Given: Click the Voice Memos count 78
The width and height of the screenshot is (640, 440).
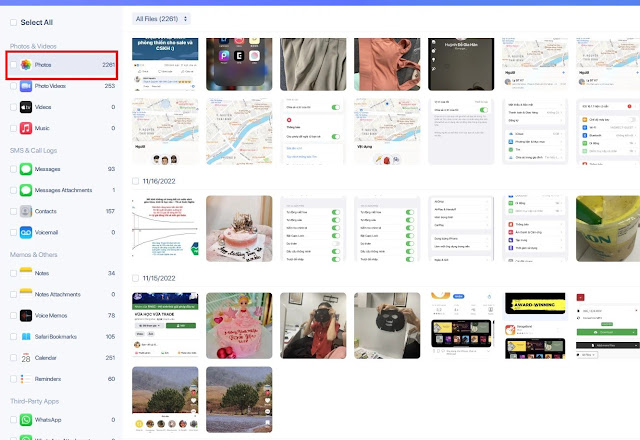Looking at the screenshot, I should click(111, 316).
